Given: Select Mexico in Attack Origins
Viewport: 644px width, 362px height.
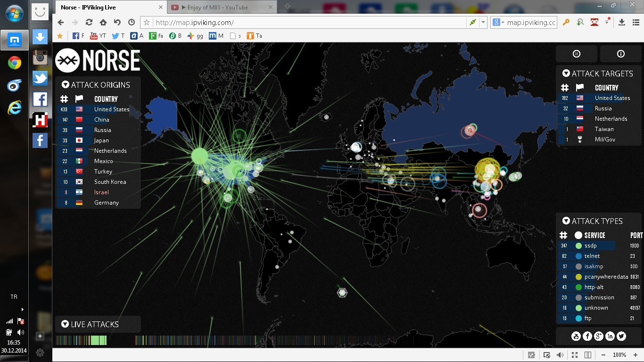Looking at the screenshot, I should [x=99, y=161].
